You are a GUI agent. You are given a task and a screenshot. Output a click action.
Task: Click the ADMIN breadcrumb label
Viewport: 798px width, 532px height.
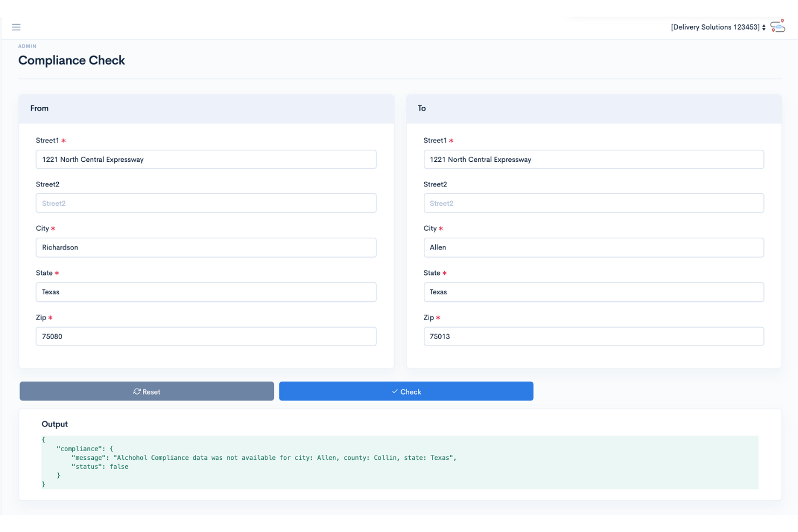click(x=27, y=46)
